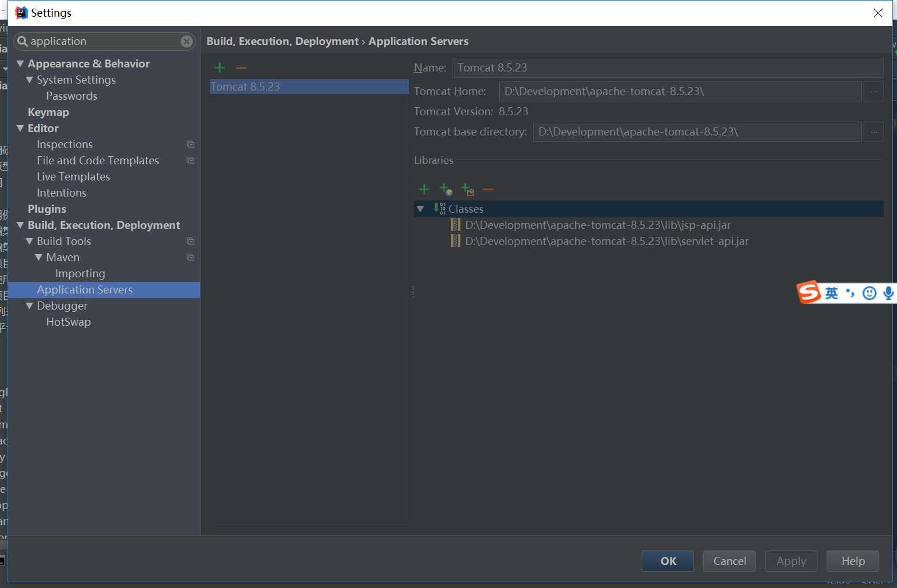897x588 pixels.
Task: Click OK to confirm settings
Action: [668, 561]
